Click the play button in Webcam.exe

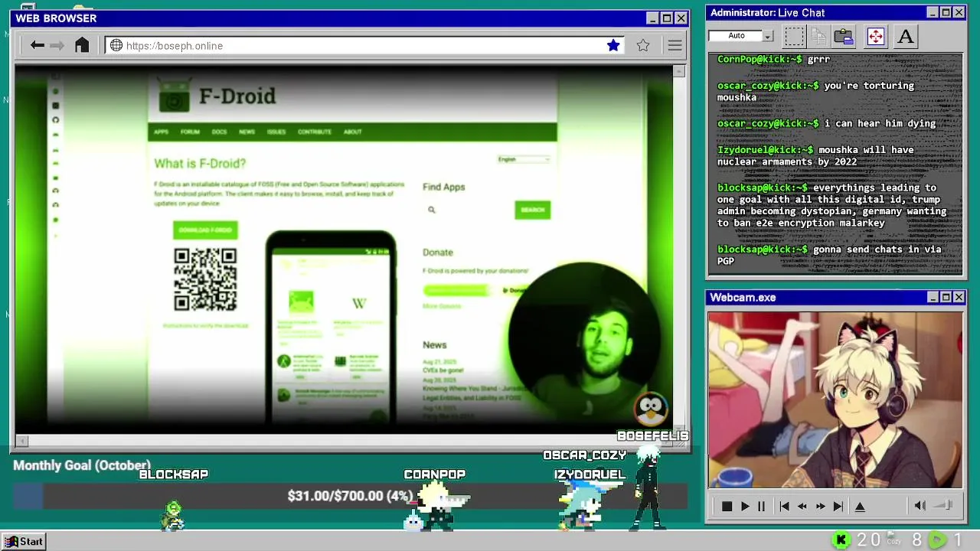(x=745, y=506)
